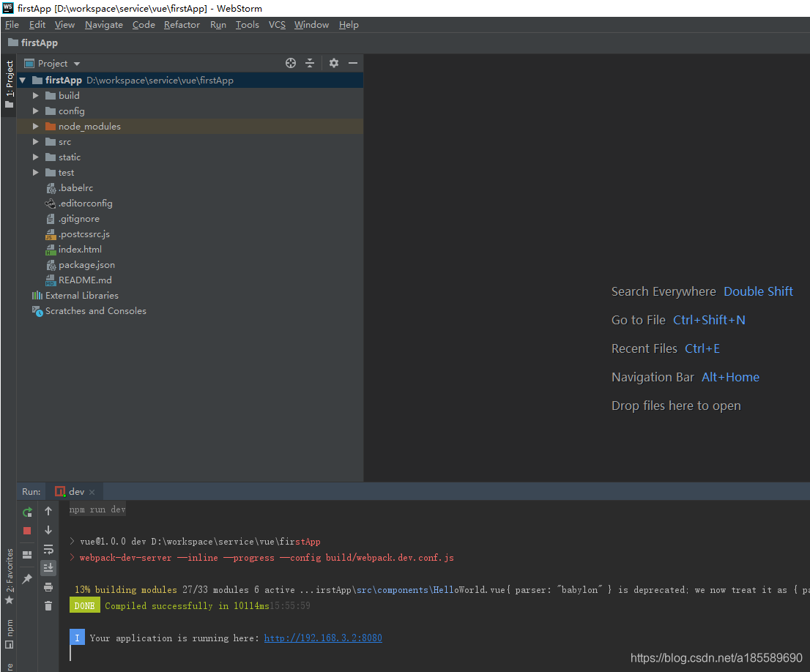Open the Edit menu
The image size is (810, 672).
coord(37,25)
